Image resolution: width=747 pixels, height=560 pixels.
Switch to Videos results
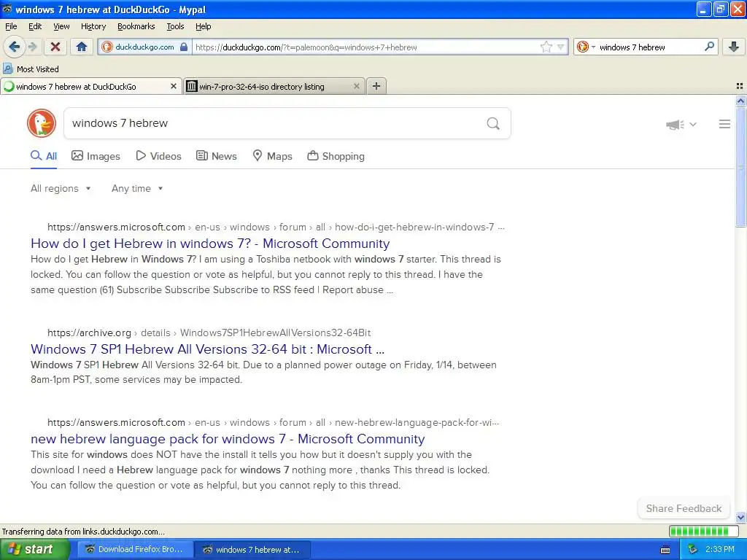click(x=158, y=156)
